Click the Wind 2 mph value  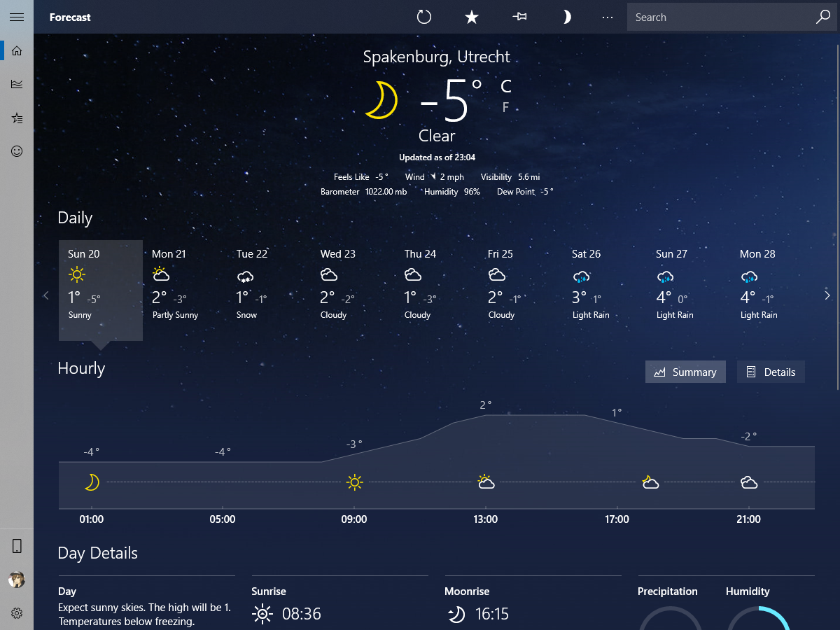[452, 177]
